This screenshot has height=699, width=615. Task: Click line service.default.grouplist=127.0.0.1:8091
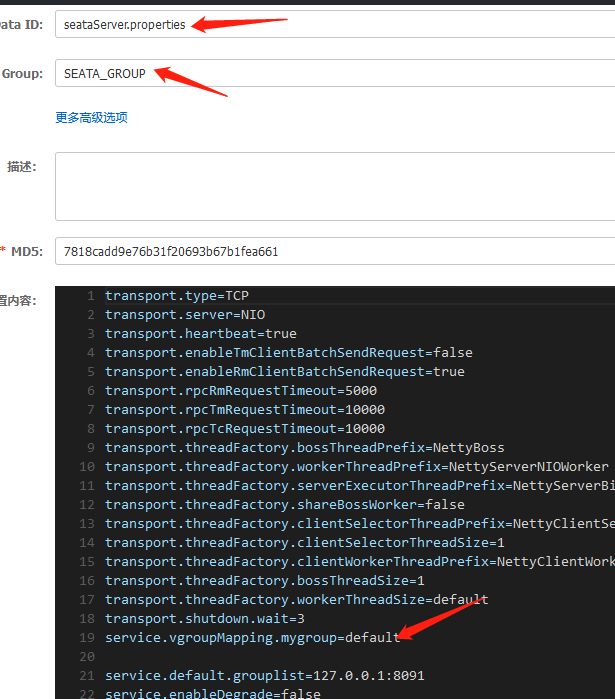(x=265, y=676)
